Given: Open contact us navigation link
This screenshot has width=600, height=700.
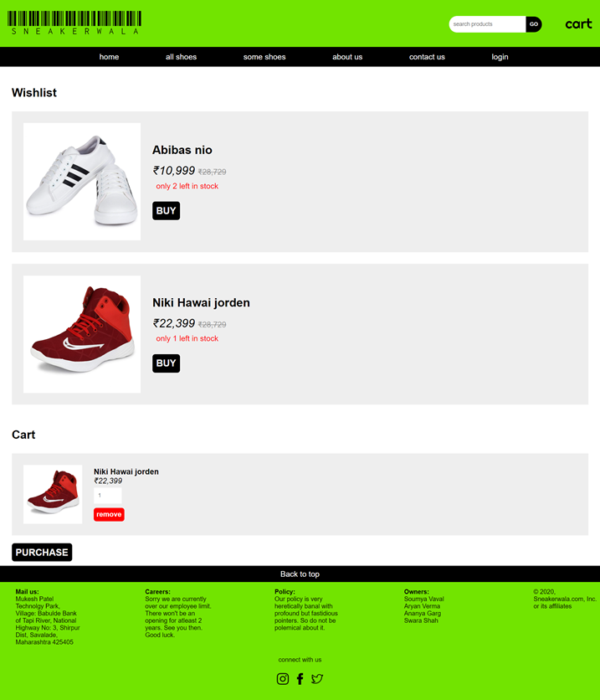Looking at the screenshot, I should 427,57.
